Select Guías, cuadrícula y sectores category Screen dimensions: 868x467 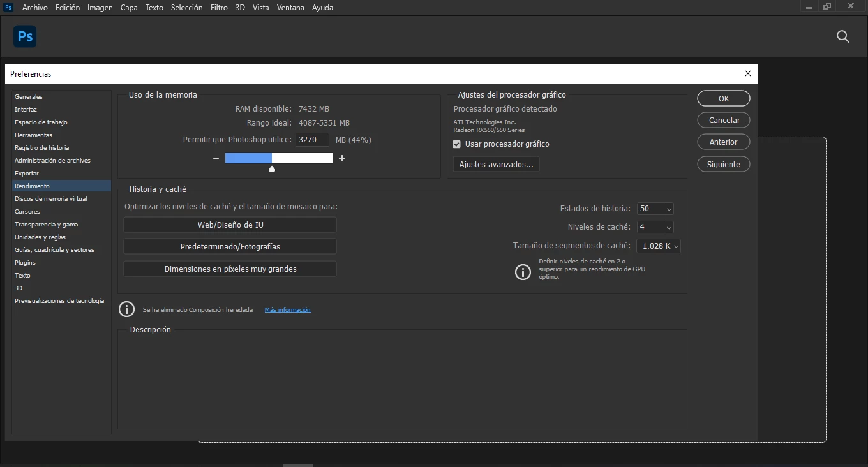pyautogui.click(x=61, y=250)
